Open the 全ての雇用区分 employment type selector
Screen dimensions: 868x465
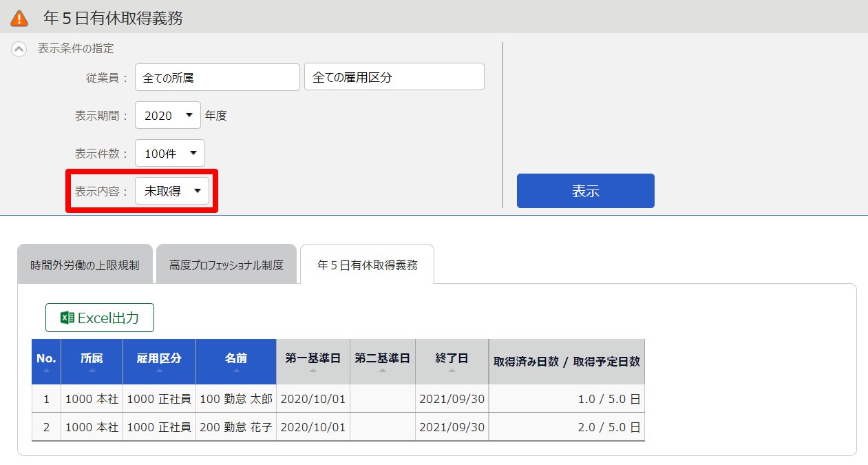coord(394,77)
